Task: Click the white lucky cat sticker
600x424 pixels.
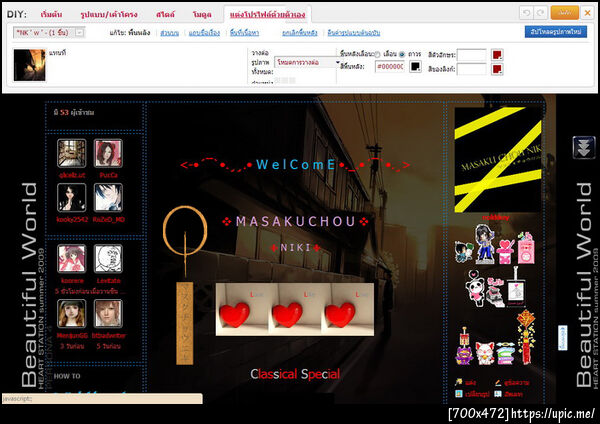Action: [484, 352]
